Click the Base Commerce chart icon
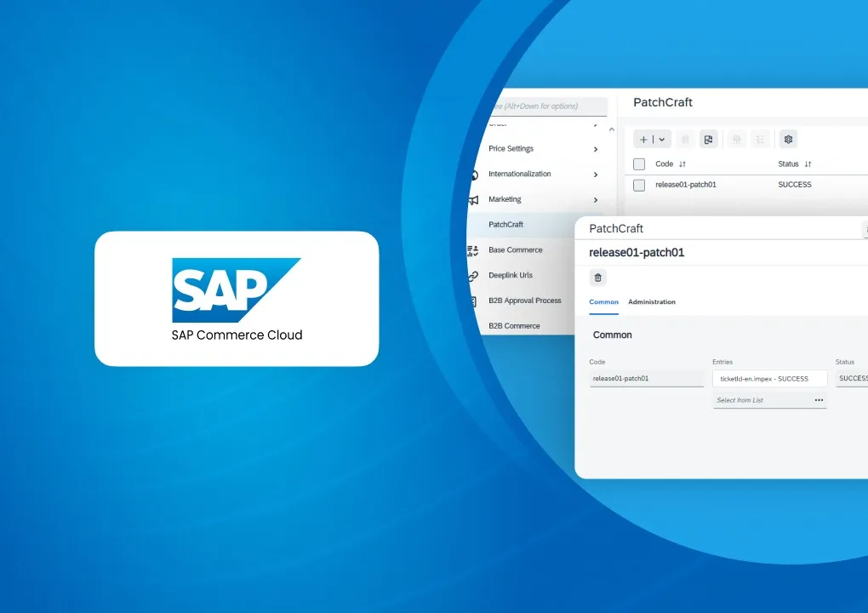This screenshot has width=868, height=613. tap(472, 249)
